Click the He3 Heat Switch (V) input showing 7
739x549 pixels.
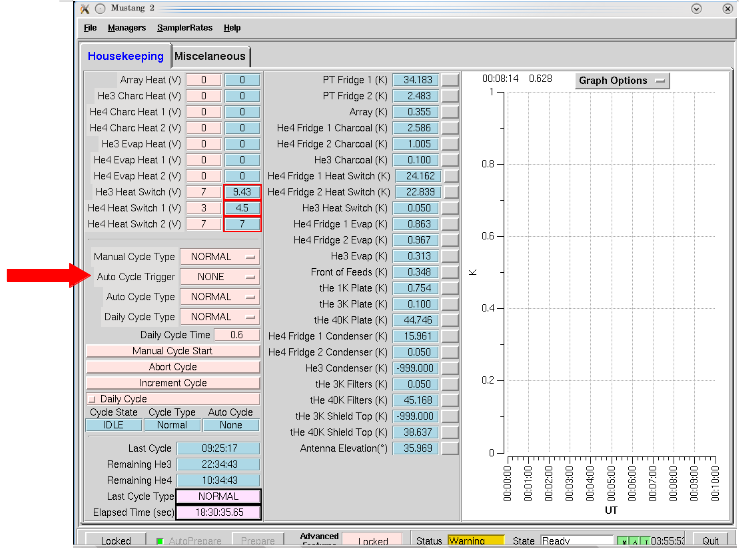pos(204,192)
